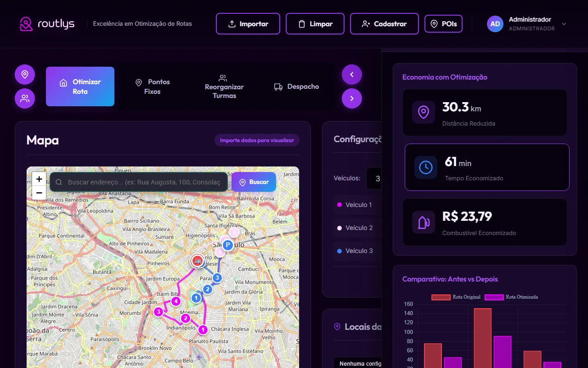The width and height of the screenshot is (588, 368).
Task: Go to previous tabs with left chevron
Action: click(352, 75)
